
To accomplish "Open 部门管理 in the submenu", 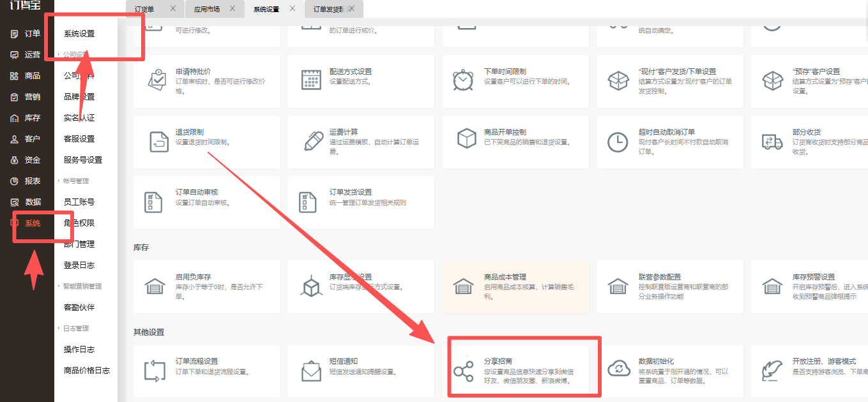I will [x=79, y=244].
